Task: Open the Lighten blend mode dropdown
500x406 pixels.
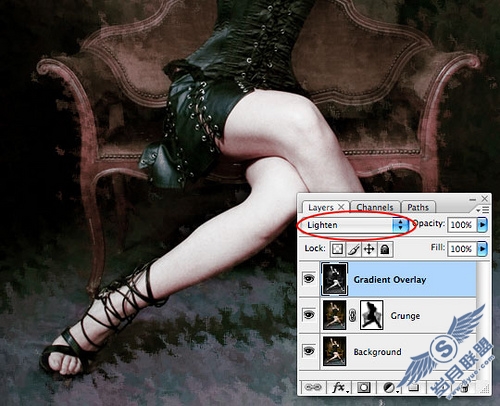Action: (x=356, y=225)
